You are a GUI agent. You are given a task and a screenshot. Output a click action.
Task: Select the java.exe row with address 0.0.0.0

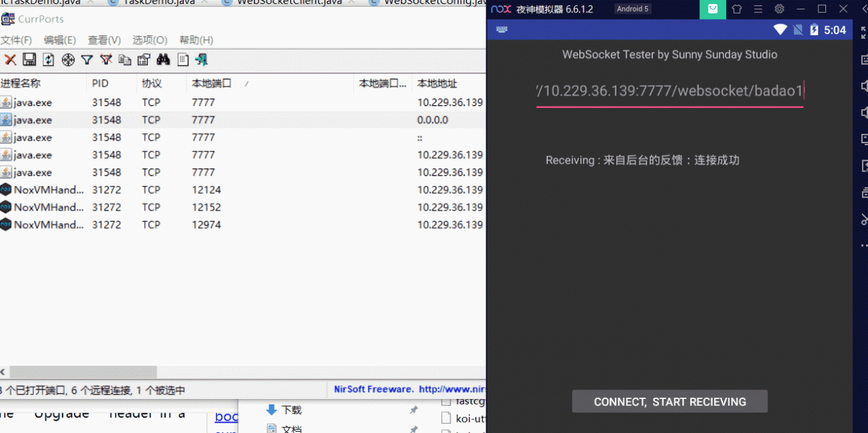pyautogui.click(x=243, y=120)
